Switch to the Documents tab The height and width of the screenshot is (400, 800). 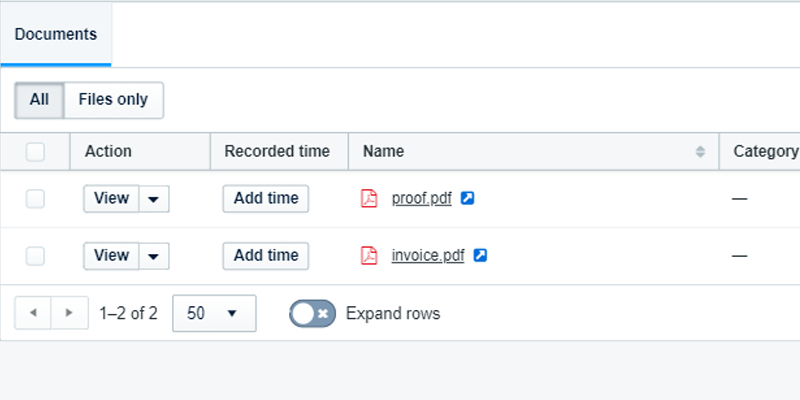56,34
